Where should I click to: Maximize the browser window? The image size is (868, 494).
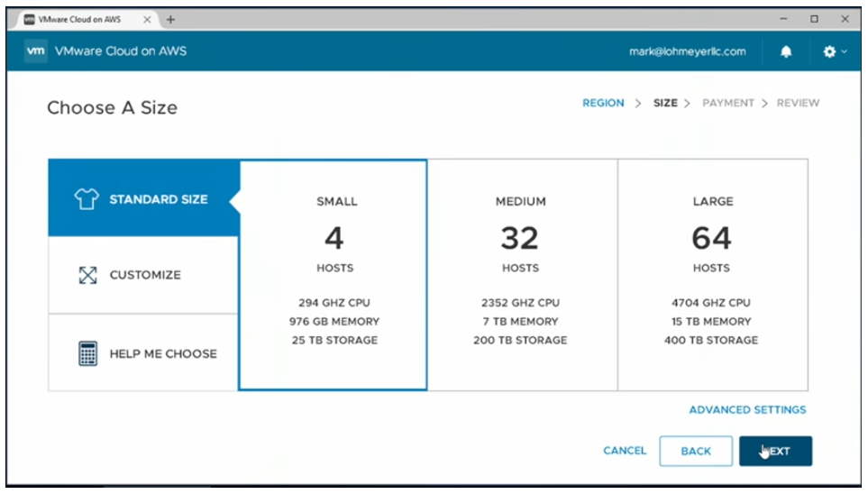(814, 19)
